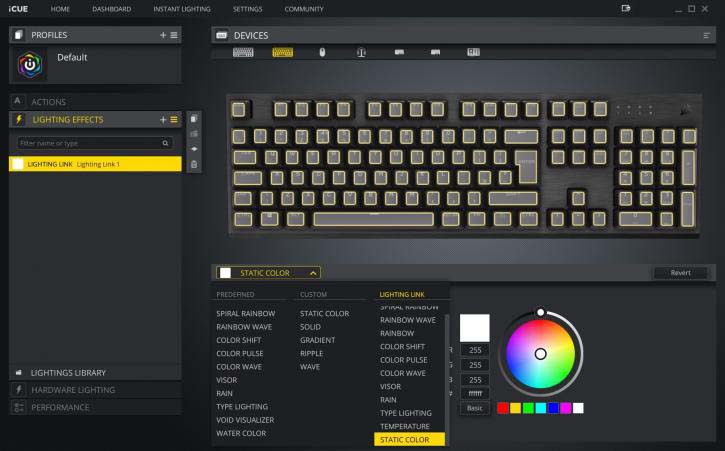The width and height of the screenshot is (725, 451).
Task: Click the Default profile hexagon icon
Action: click(32, 65)
